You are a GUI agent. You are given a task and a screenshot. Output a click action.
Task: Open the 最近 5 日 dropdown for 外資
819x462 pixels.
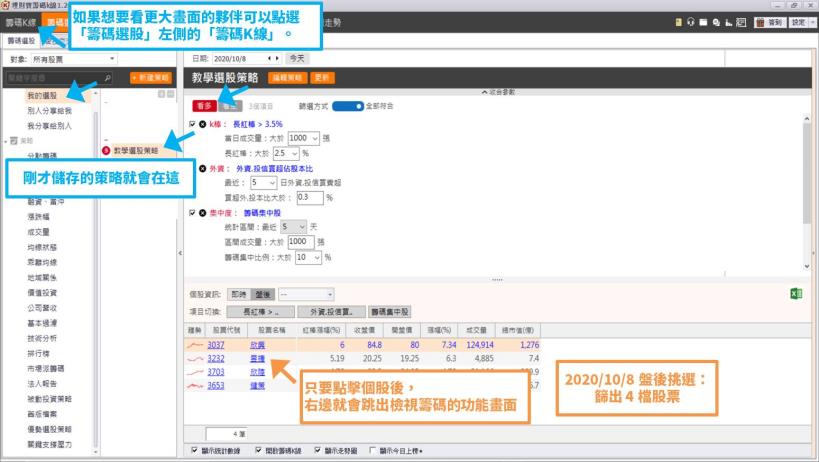[263, 183]
